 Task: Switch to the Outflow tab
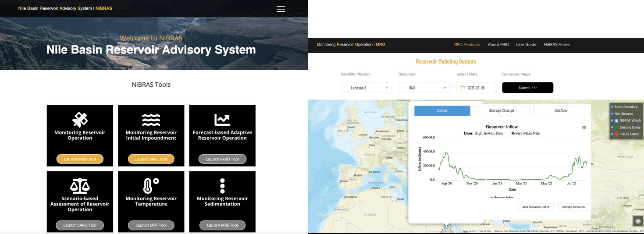pyautogui.click(x=561, y=111)
